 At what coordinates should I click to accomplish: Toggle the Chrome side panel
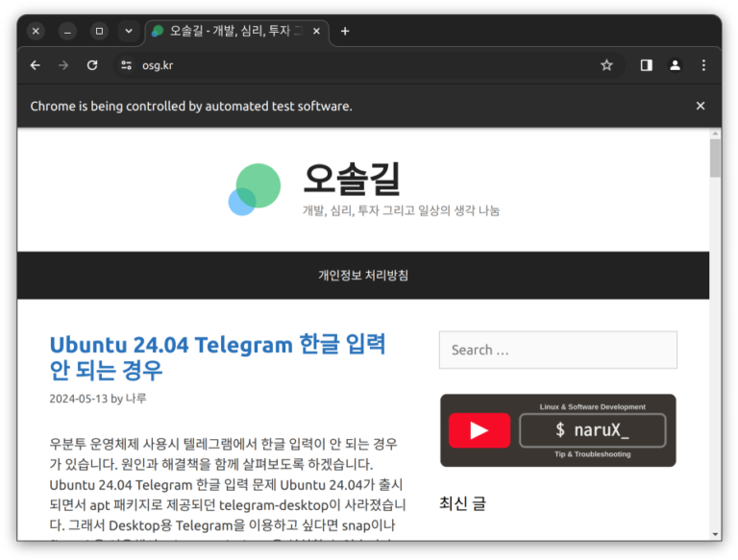point(646,65)
